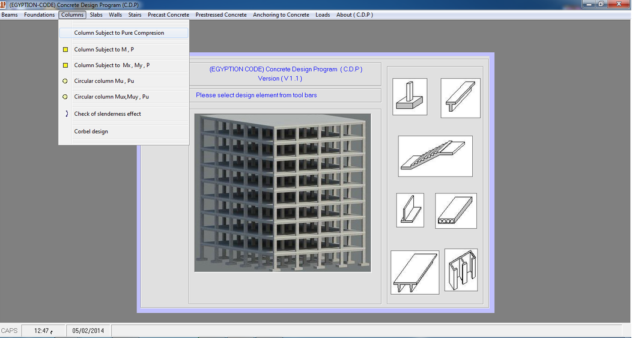Click the 12:47 time in status bar

(x=43, y=331)
